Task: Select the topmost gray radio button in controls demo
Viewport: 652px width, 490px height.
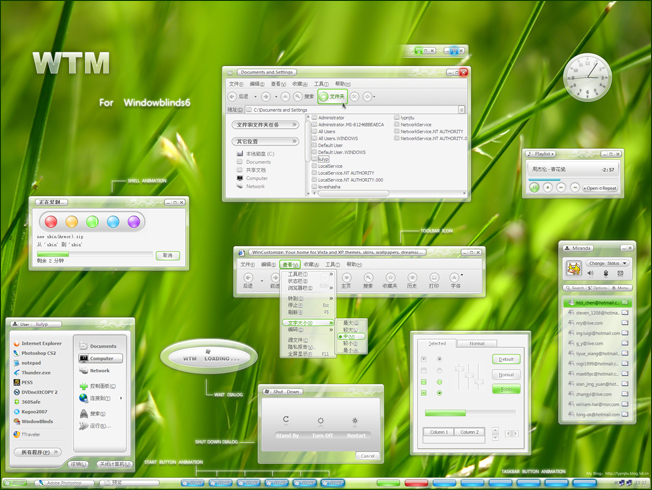Action: 440,359
